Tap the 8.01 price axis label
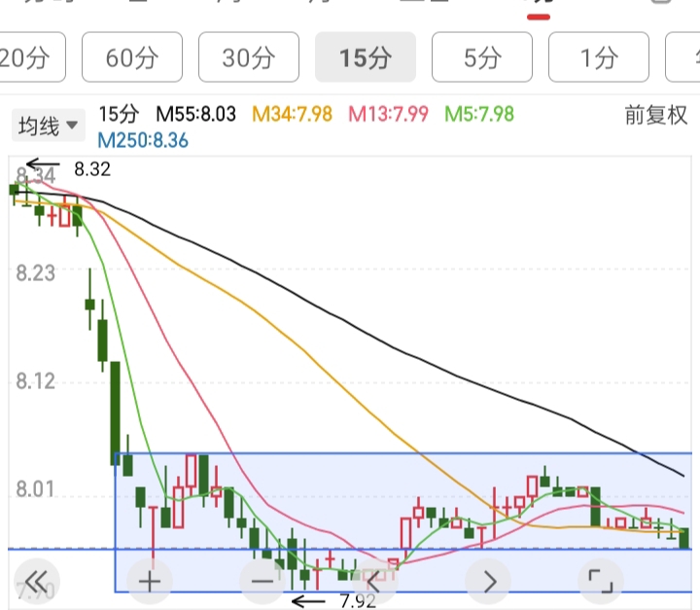 36,489
